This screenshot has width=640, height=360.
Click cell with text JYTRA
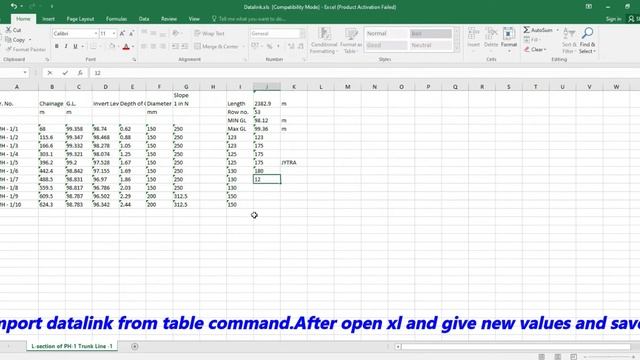[294, 162]
